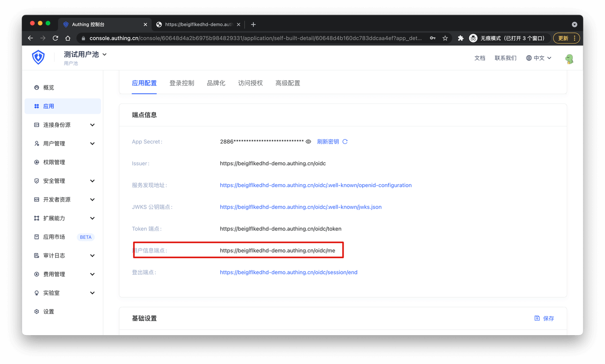Expand the 开发者资源 sidebar menu
Screen dimensions: 605x364
point(92,200)
